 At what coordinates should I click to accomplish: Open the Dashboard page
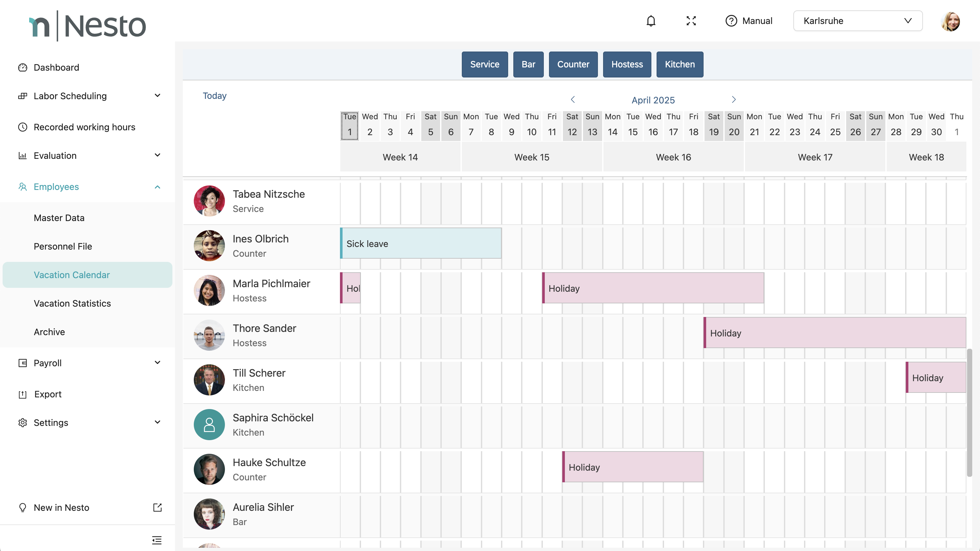click(56, 67)
